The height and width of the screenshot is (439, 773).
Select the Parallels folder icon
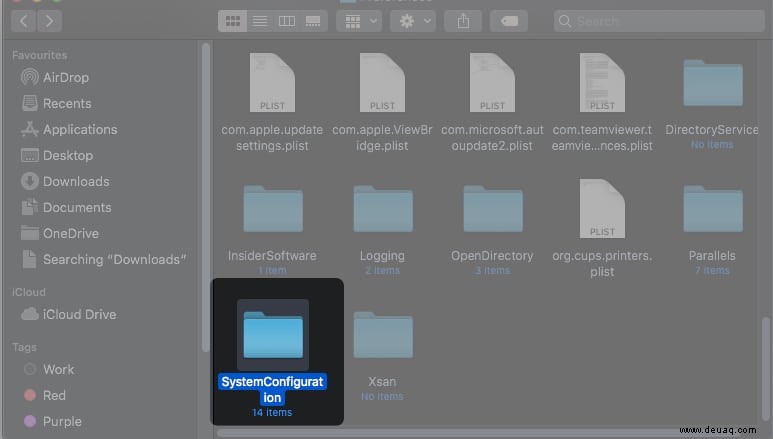[713, 209]
